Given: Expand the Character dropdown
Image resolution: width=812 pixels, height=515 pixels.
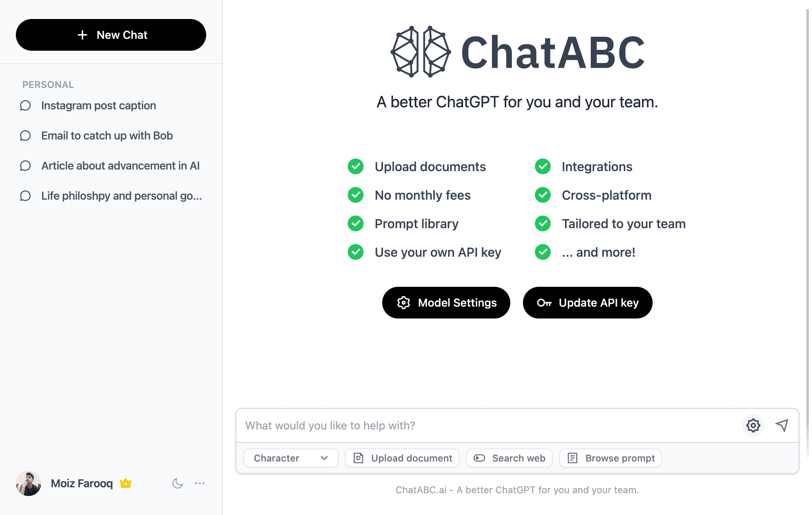Looking at the screenshot, I should click(x=291, y=458).
